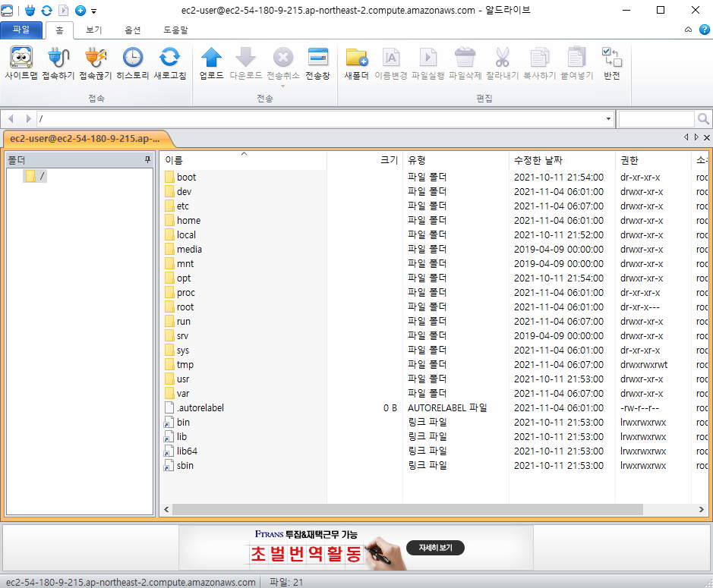
Task: Select the root / folder in tree
Action: click(x=36, y=176)
